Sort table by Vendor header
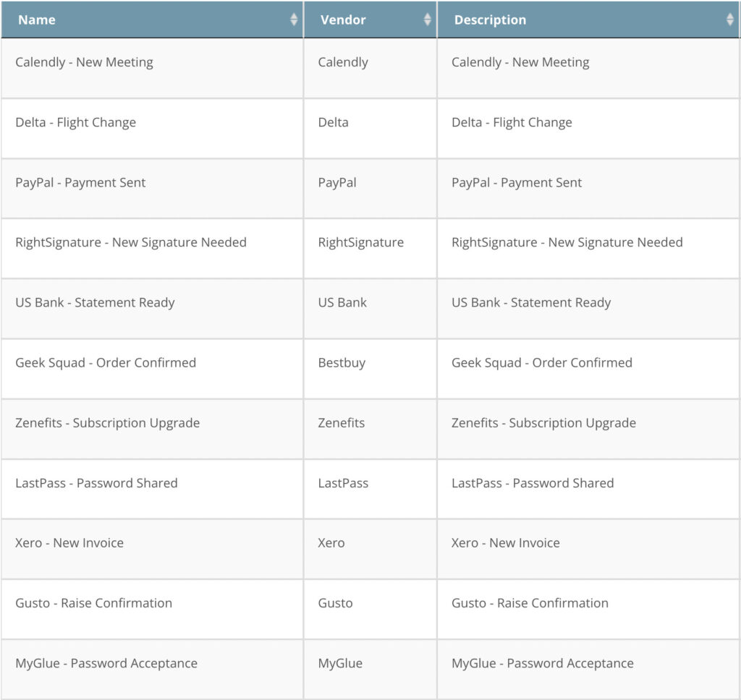Screen dimensions: 741x700 point(343,20)
